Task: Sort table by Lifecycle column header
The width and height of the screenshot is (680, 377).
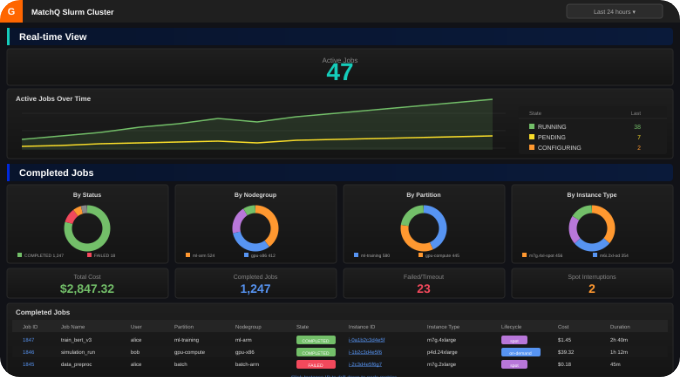Action: [511, 327]
